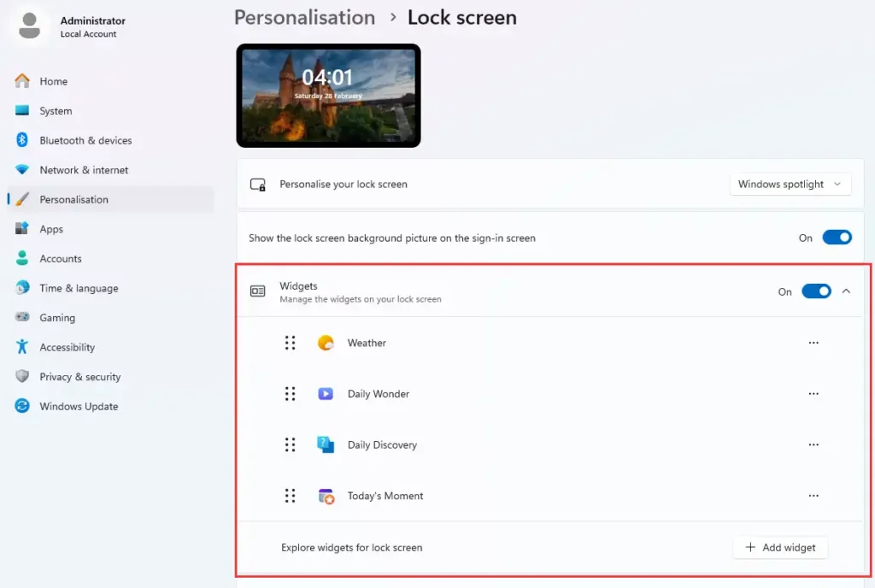Go to Accessibility settings
The image size is (875, 588).
point(67,347)
